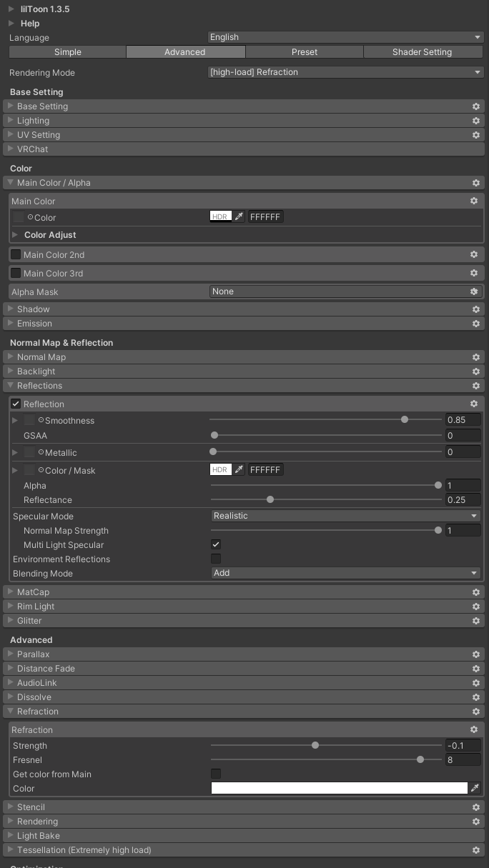Expand the Tessellation (Extremely high load) section

click(x=244, y=850)
